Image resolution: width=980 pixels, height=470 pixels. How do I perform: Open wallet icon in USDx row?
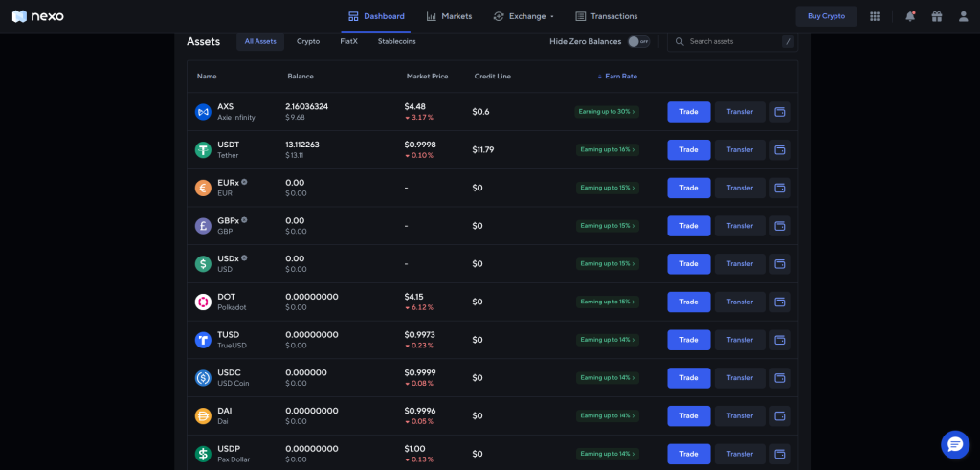point(779,264)
